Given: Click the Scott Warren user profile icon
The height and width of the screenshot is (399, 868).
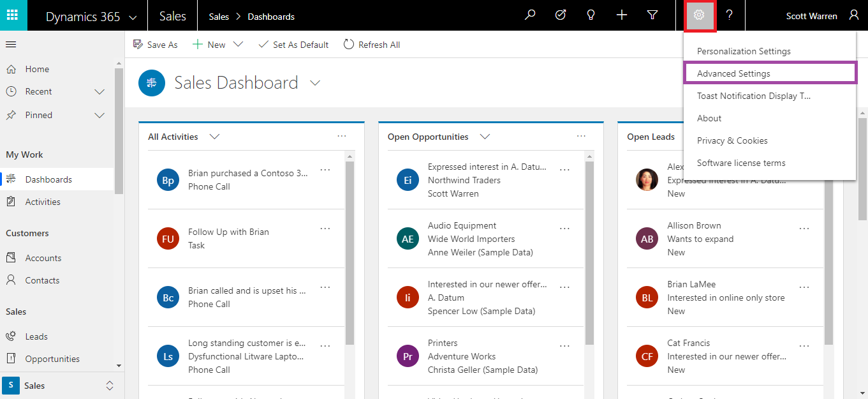Looking at the screenshot, I should pos(854,15).
